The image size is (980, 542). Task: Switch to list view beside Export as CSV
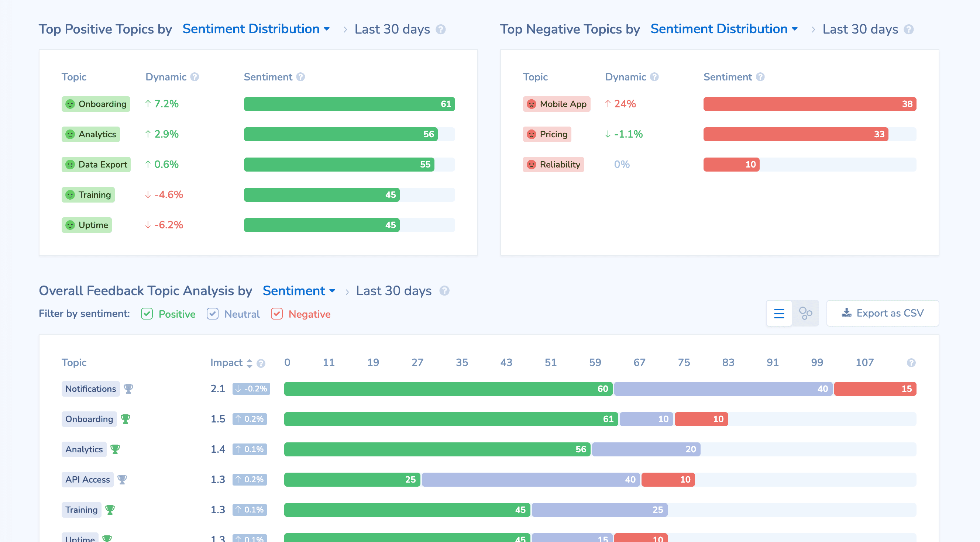click(779, 313)
